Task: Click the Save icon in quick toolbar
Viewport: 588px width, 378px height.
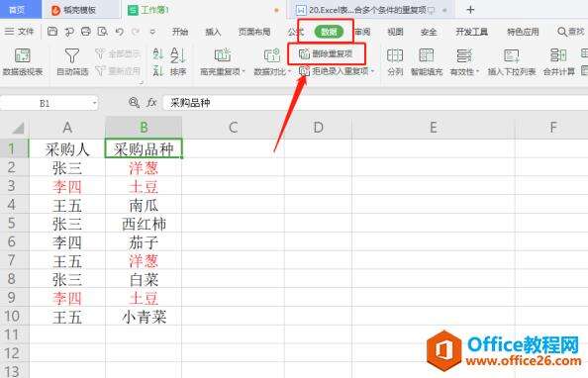Action: pyautogui.click(x=52, y=32)
